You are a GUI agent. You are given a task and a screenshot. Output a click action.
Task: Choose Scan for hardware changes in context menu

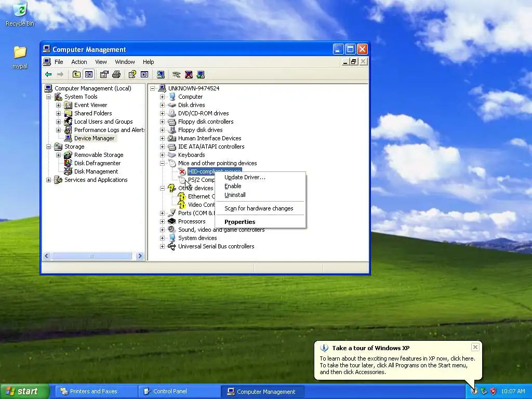[260, 208]
